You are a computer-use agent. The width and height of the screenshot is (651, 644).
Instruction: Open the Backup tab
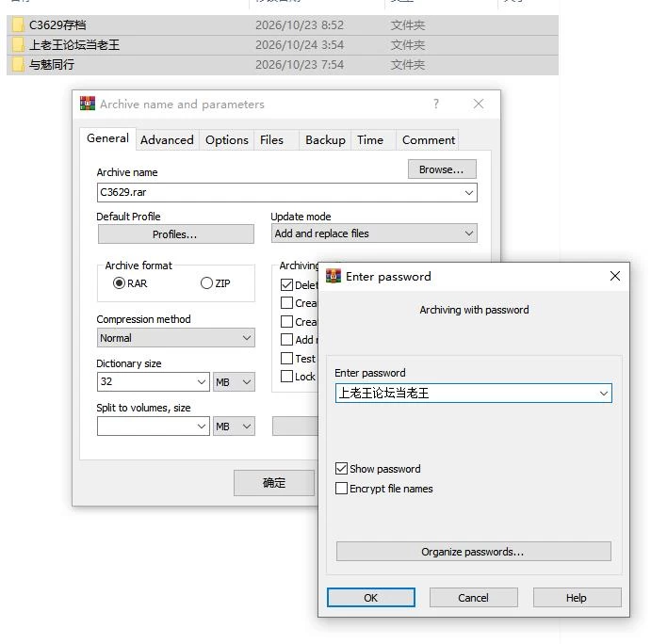pos(326,140)
